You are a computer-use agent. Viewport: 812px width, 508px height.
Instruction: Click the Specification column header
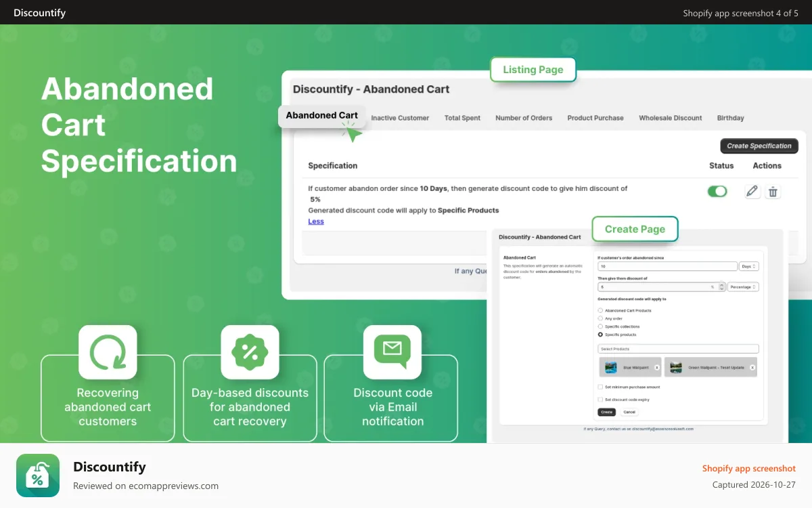333,165
